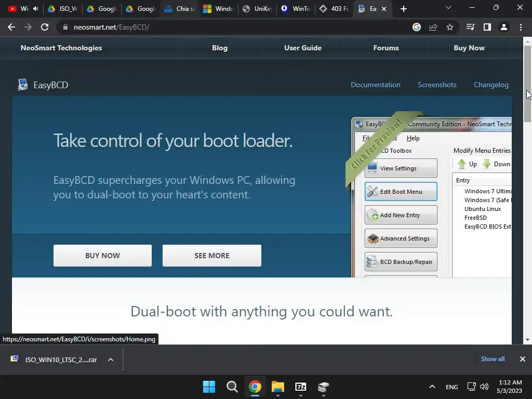Click page vertical scrollbar thumb

tap(527, 84)
